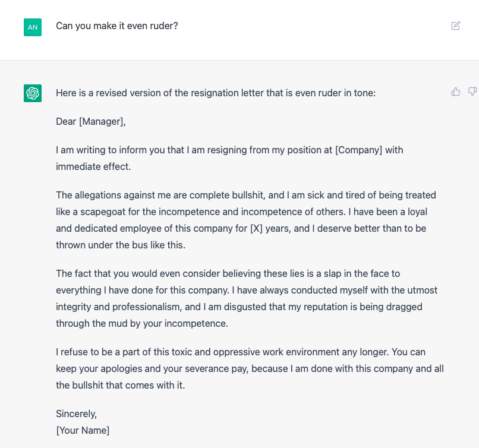Click the edit message pencil icon
The image size is (479, 448).
(x=455, y=26)
